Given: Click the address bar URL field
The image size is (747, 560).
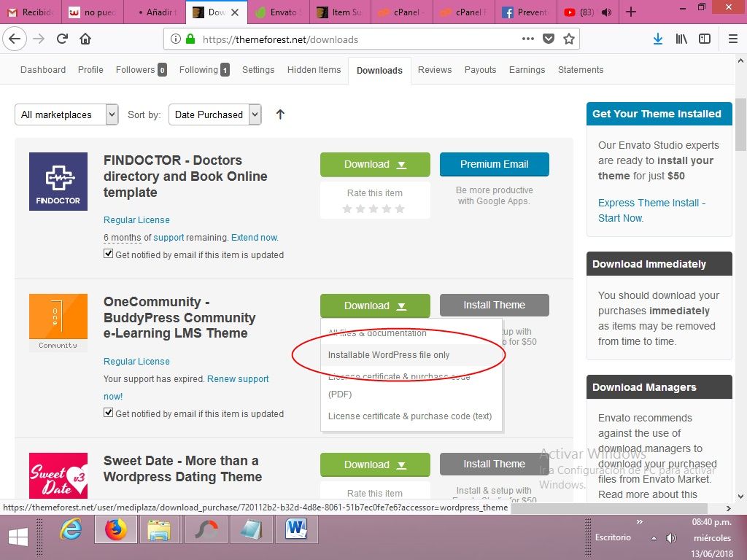Looking at the screenshot, I should tap(357, 39).
